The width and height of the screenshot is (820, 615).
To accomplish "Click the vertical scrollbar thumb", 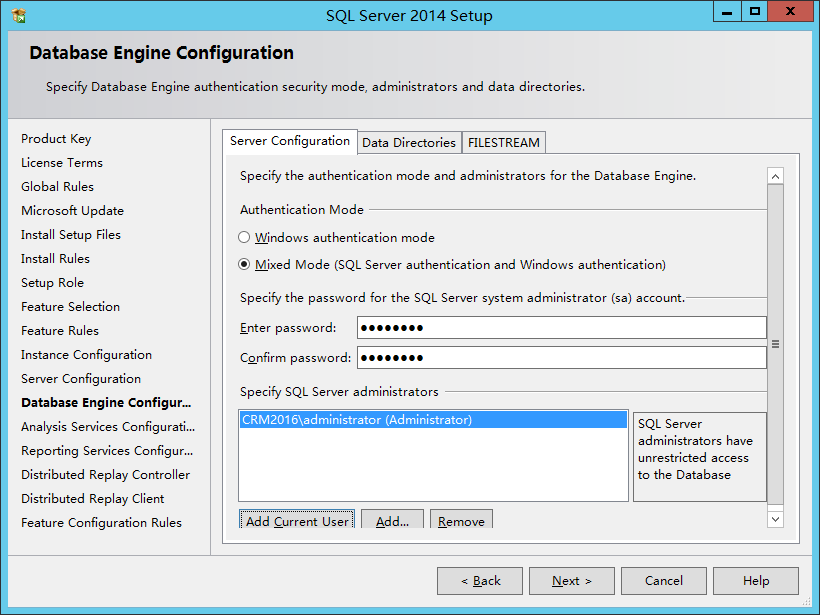I will pyautogui.click(x=776, y=344).
